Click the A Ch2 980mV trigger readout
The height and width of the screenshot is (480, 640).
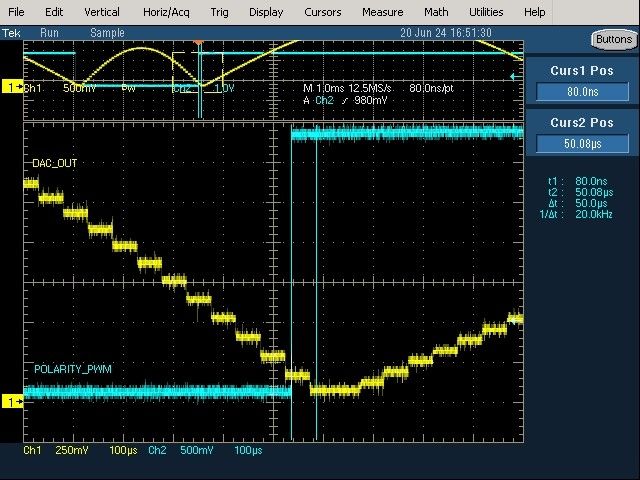[345, 100]
